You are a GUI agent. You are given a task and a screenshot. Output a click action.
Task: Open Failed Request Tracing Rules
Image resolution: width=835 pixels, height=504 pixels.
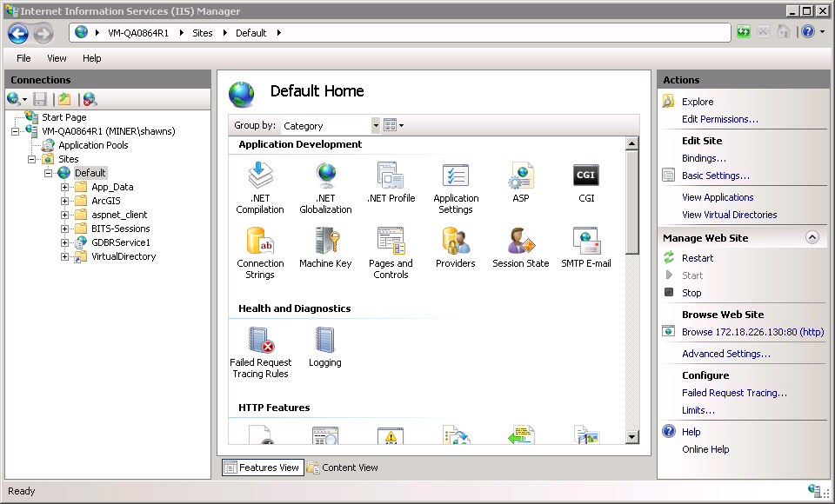(260, 352)
